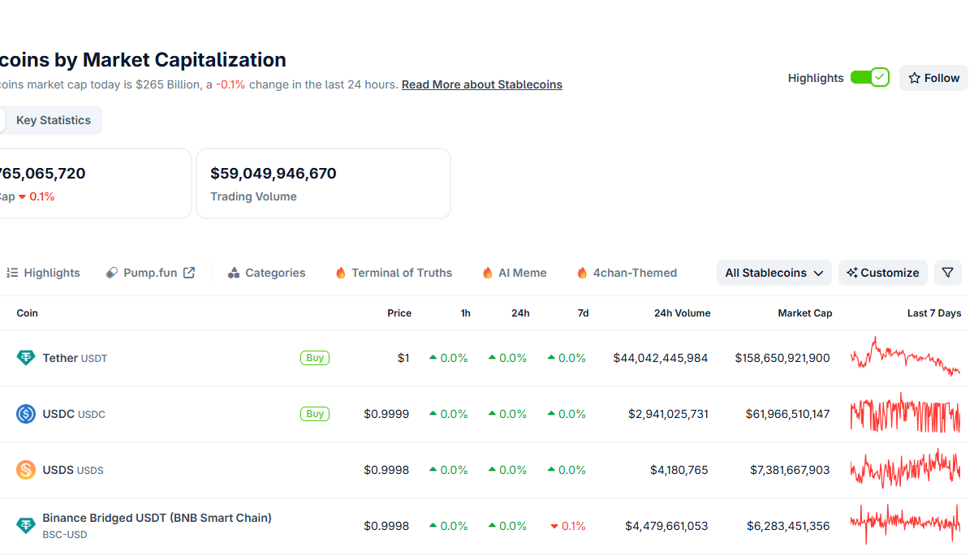View USDS's 7-day sparkline chart

905,469
